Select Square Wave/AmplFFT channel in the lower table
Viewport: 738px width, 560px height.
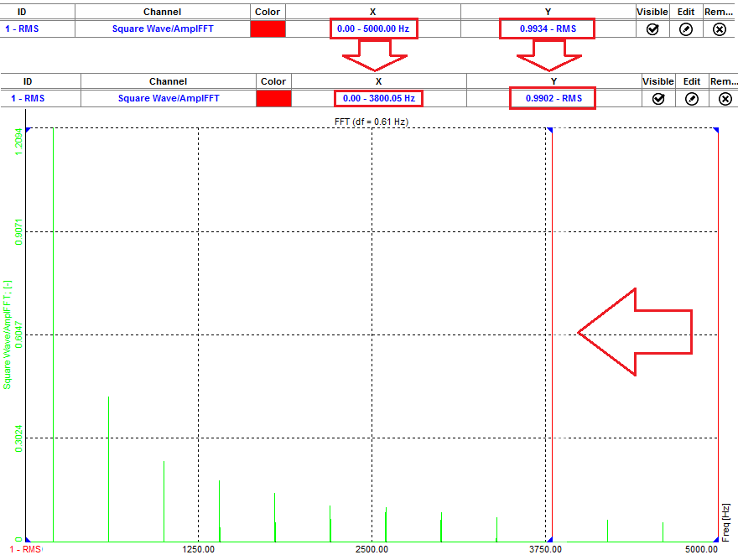click(169, 98)
